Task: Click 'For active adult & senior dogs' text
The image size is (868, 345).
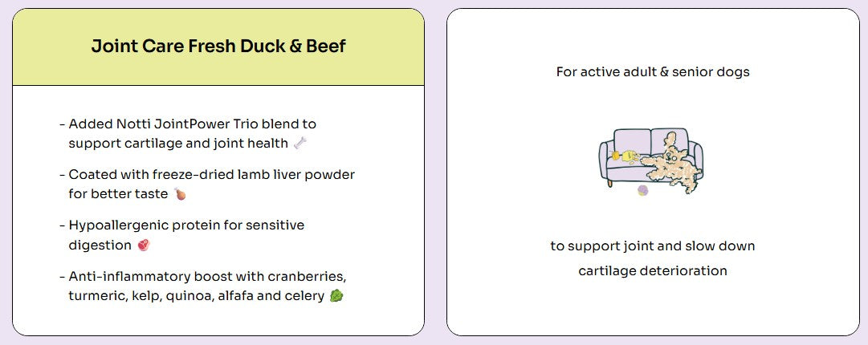Action: click(654, 72)
